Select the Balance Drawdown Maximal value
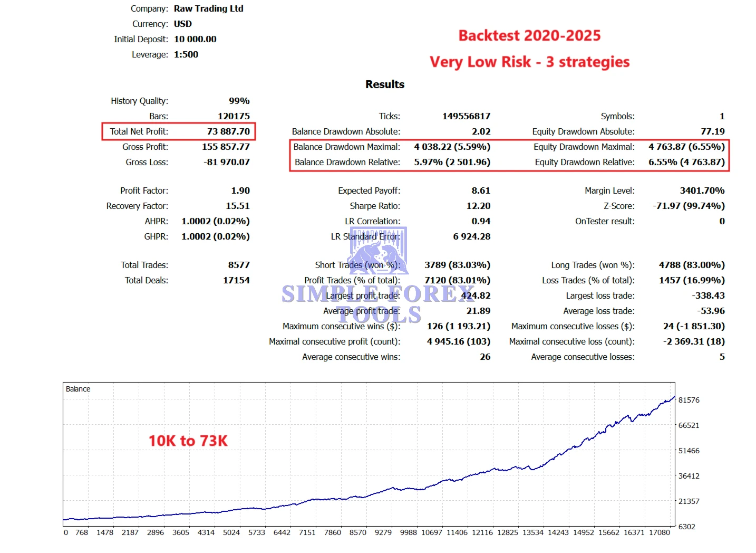 [x=452, y=147]
